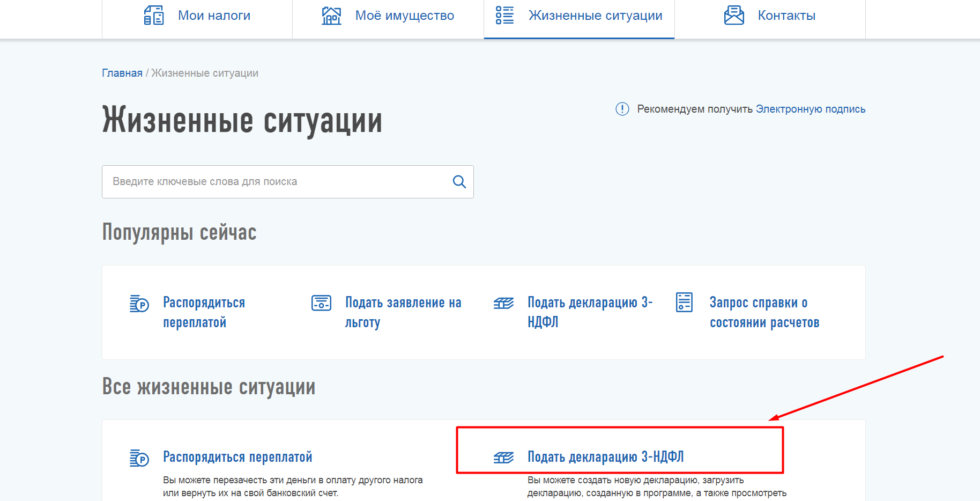This screenshot has height=501, width=980.
Task: Click the Контакты envelope icon
Action: pyautogui.click(x=734, y=16)
